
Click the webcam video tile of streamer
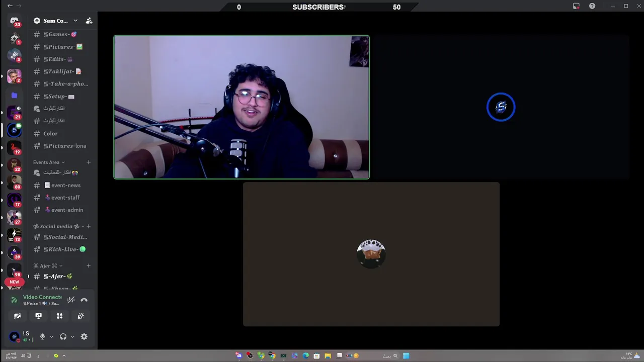[x=242, y=107]
